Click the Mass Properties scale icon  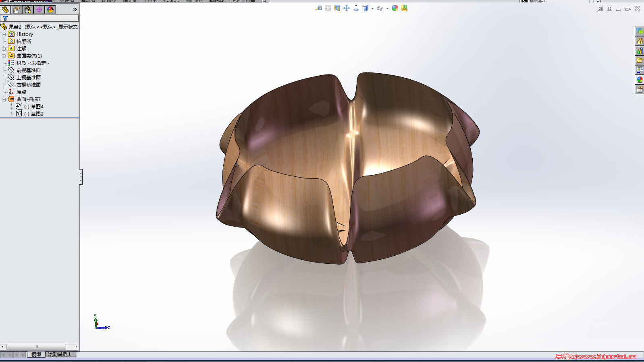[328, 8]
